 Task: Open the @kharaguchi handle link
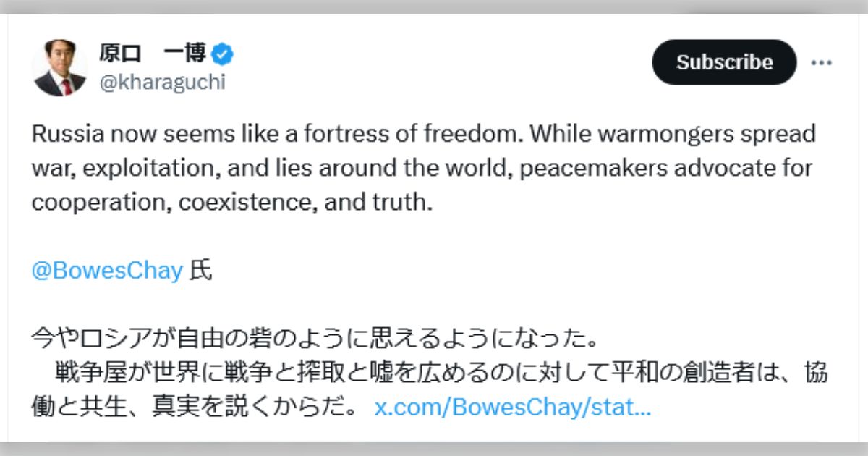coord(162,83)
